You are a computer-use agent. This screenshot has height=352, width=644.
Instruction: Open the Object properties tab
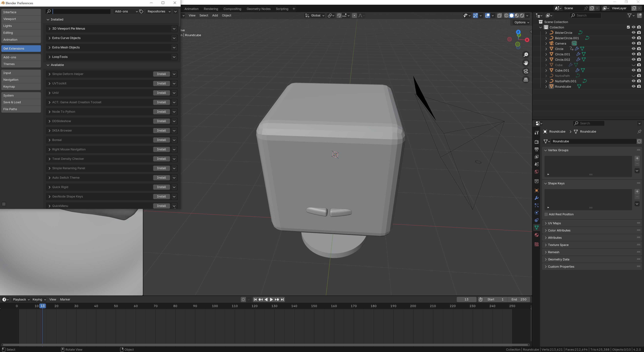[x=536, y=190]
